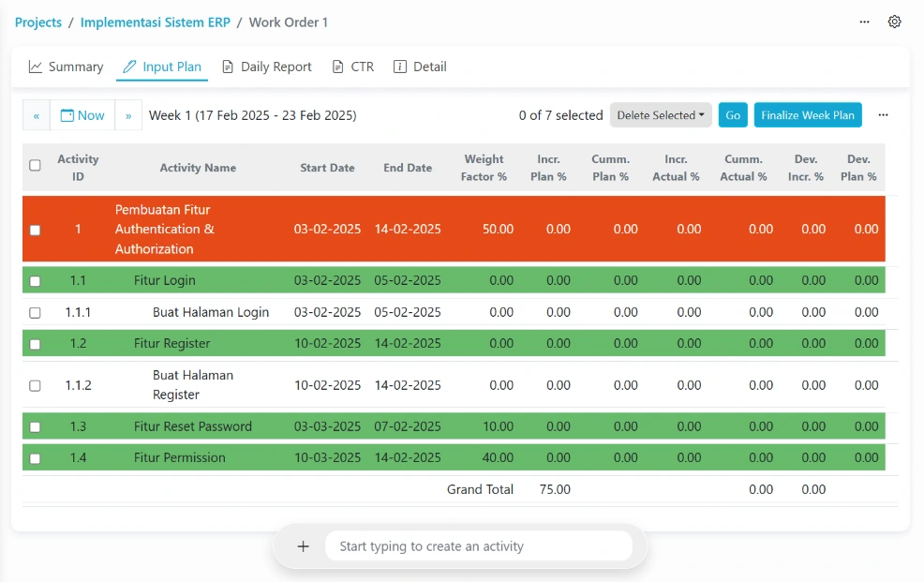
Task: Open the Projects breadcrumb link
Action: (x=38, y=22)
